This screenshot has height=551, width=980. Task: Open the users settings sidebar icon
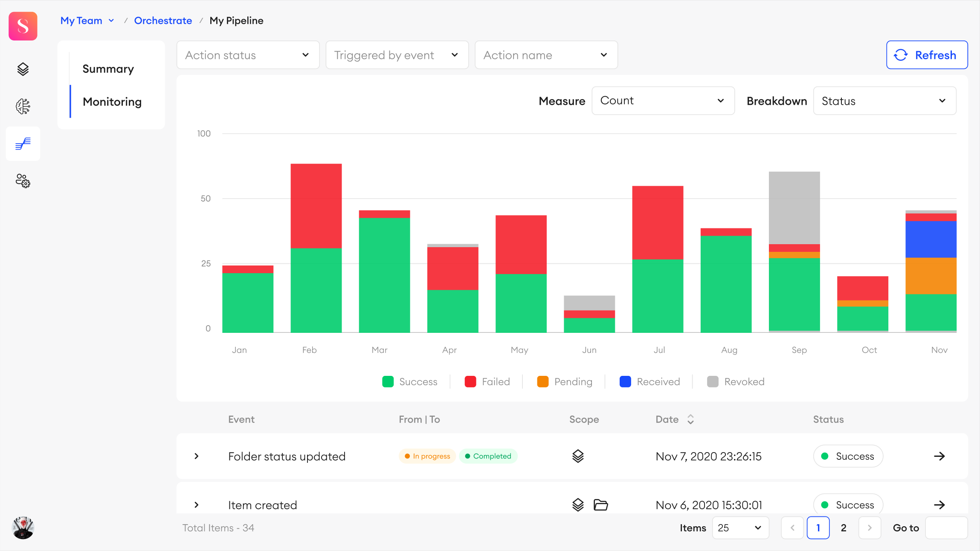(23, 181)
